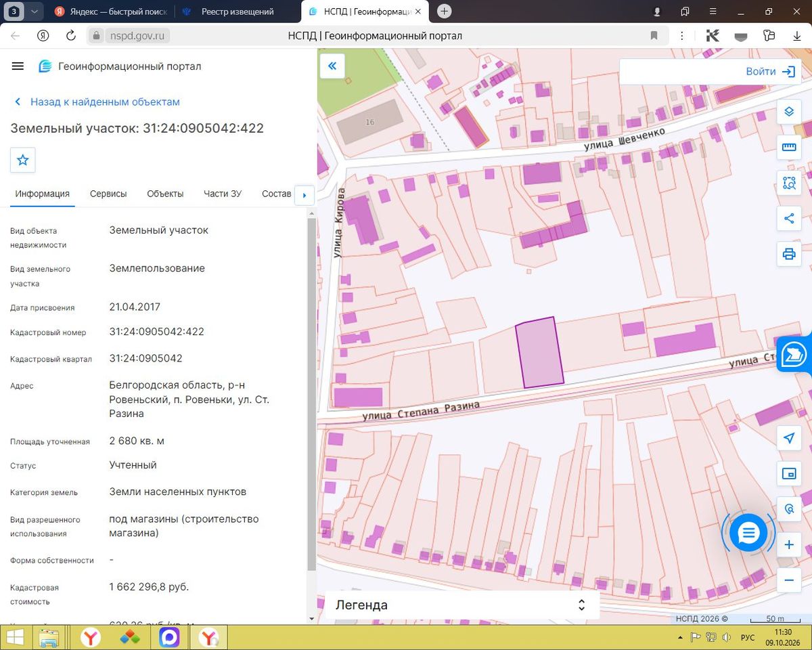Add the land plot to favorites with star icon
Screen dimensions: 812x650
coord(23,160)
